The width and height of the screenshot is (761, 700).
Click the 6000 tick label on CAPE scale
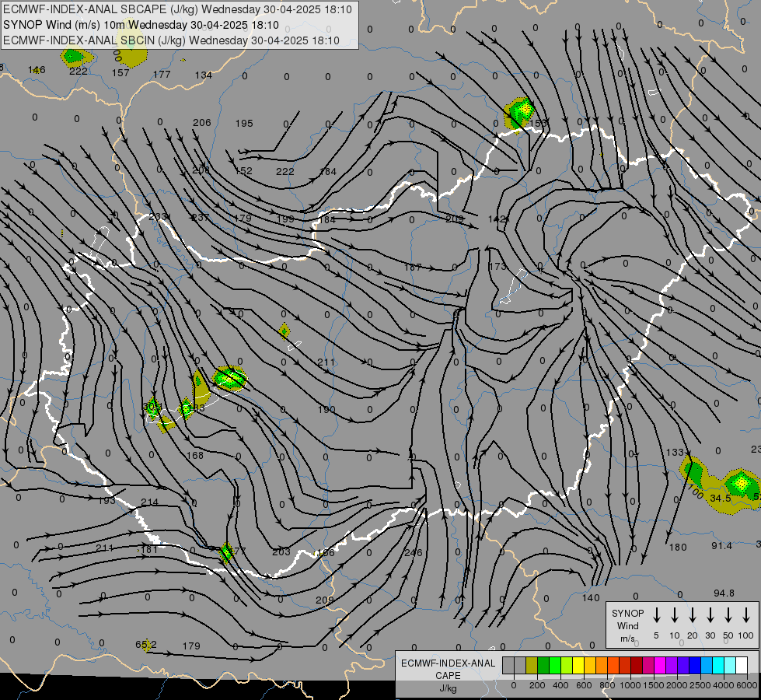tap(747, 685)
